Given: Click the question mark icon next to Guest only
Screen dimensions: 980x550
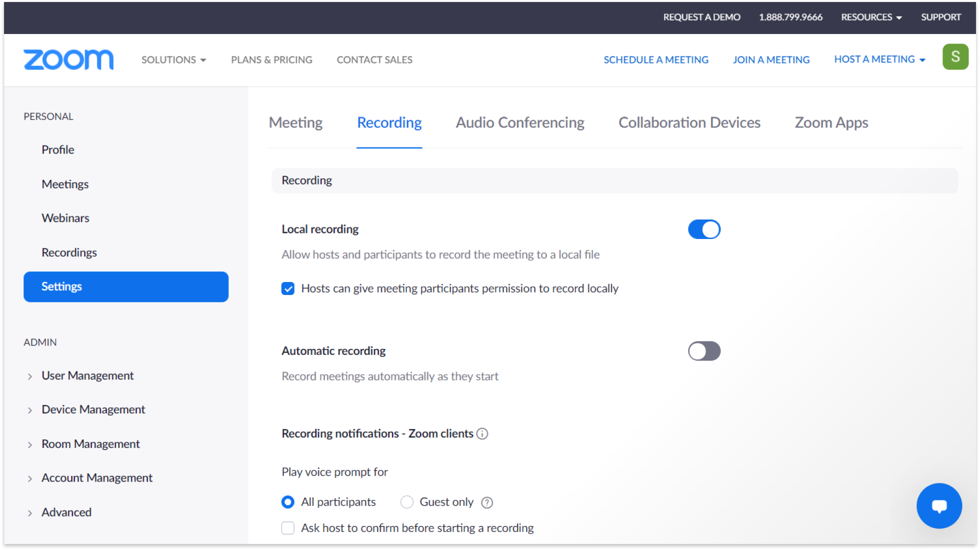Looking at the screenshot, I should (486, 502).
